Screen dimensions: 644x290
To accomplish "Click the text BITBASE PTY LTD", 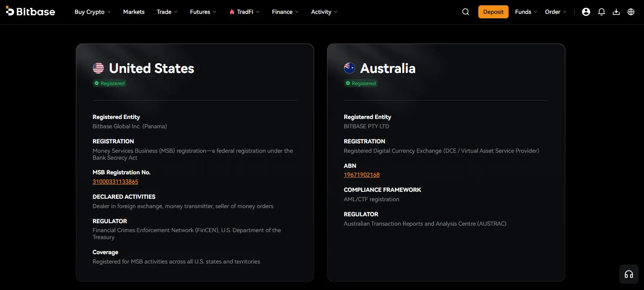I will pos(367,126).
